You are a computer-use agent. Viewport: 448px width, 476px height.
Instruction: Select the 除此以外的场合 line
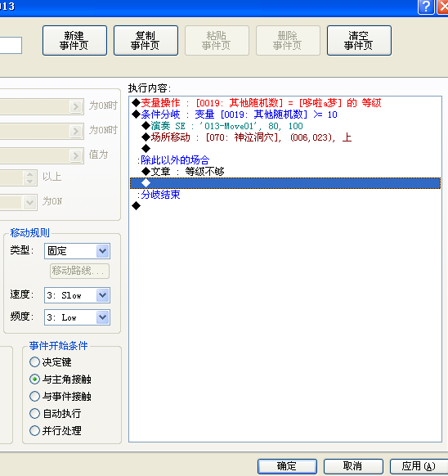pos(285,160)
